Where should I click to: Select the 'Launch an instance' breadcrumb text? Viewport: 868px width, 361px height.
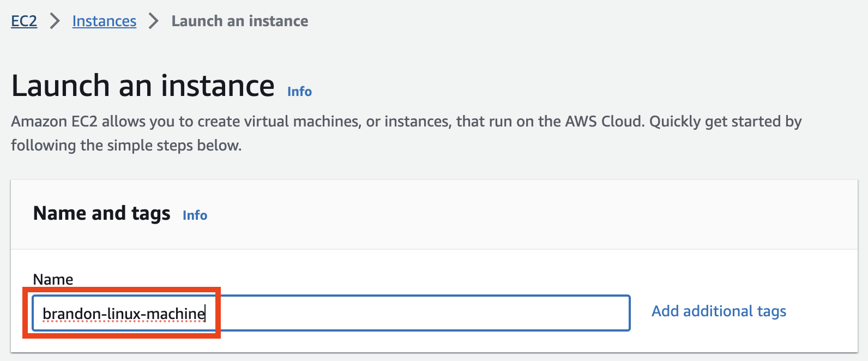(240, 21)
